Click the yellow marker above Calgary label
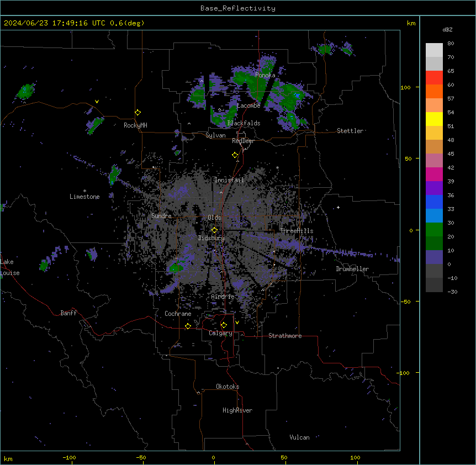This screenshot has height=465, width=476. pos(224,325)
